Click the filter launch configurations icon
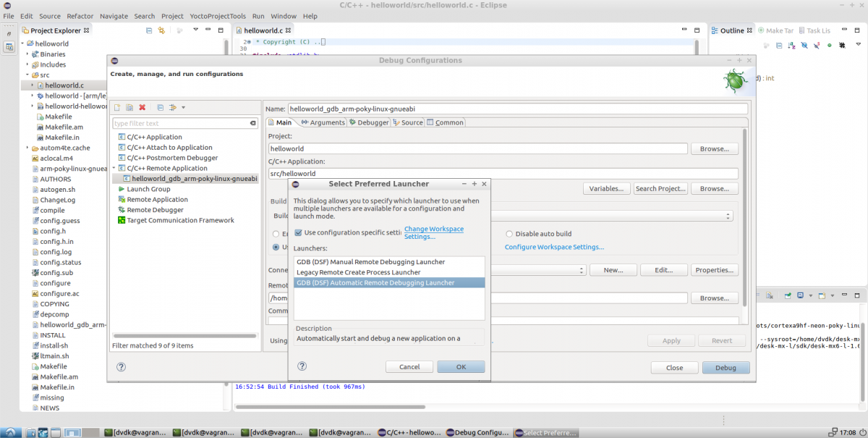This screenshot has width=868, height=438. [x=173, y=108]
